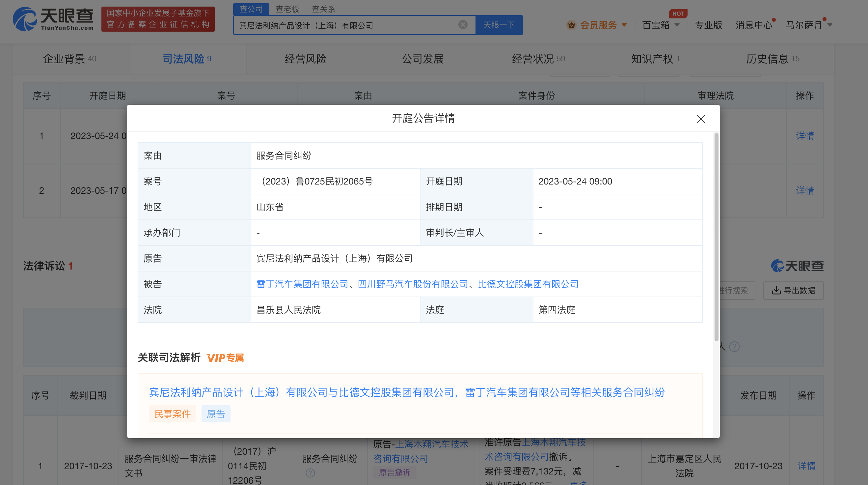Open defendant link 比德文控股集团有限公司
Image resolution: width=868 pixels, height=485 pixels.
pyautogui.click(x=528, y=284)
